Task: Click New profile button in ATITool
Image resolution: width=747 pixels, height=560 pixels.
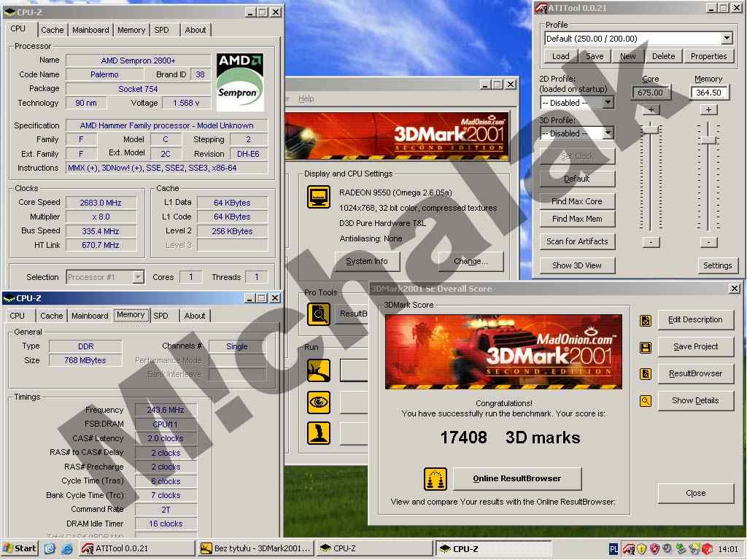Action: click(x=627, y=56)
